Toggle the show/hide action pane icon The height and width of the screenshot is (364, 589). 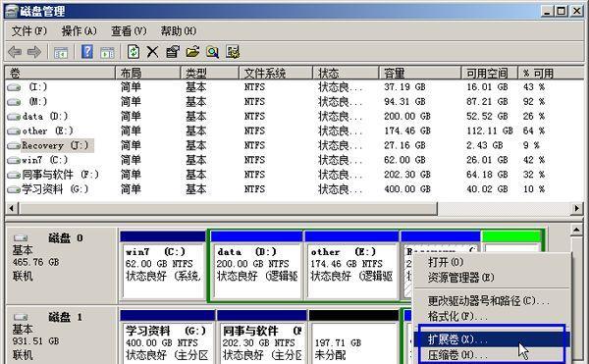(107, 52)
